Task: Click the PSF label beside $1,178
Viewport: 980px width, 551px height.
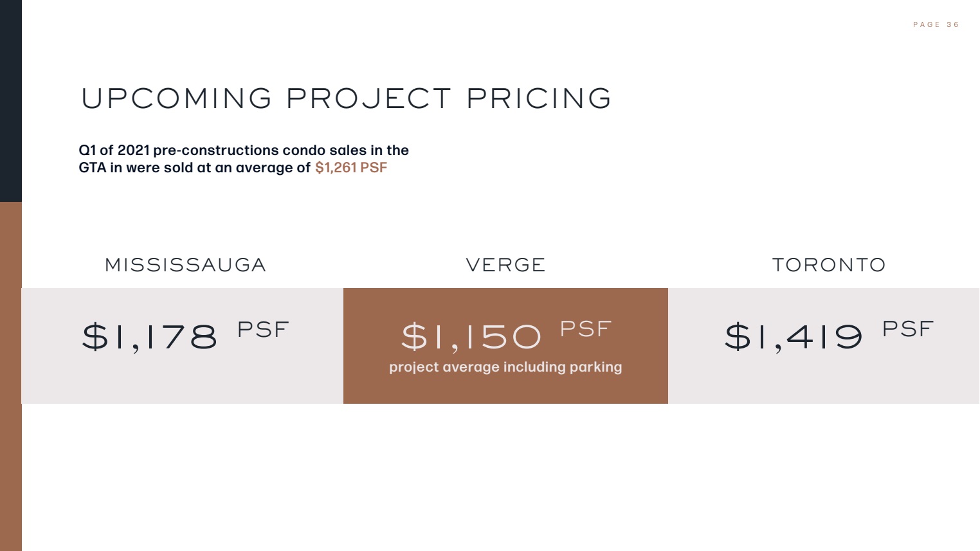Action: [263, 329]
